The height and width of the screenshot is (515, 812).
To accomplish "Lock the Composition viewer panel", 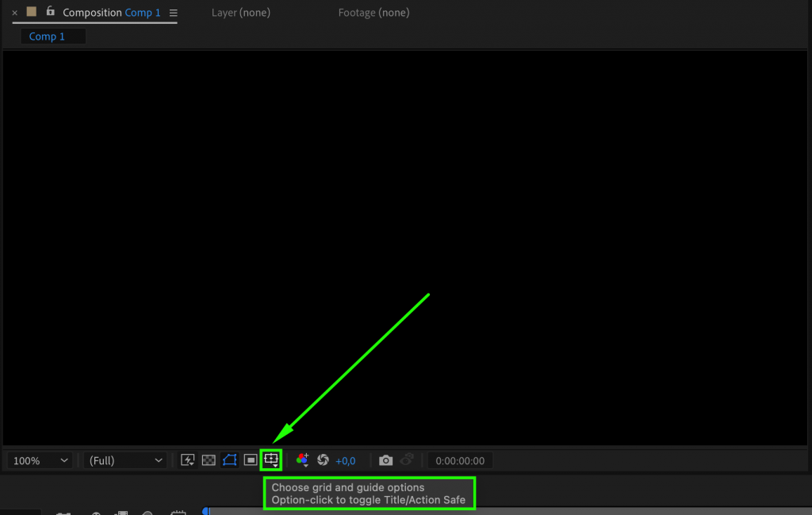I will 51,12.
